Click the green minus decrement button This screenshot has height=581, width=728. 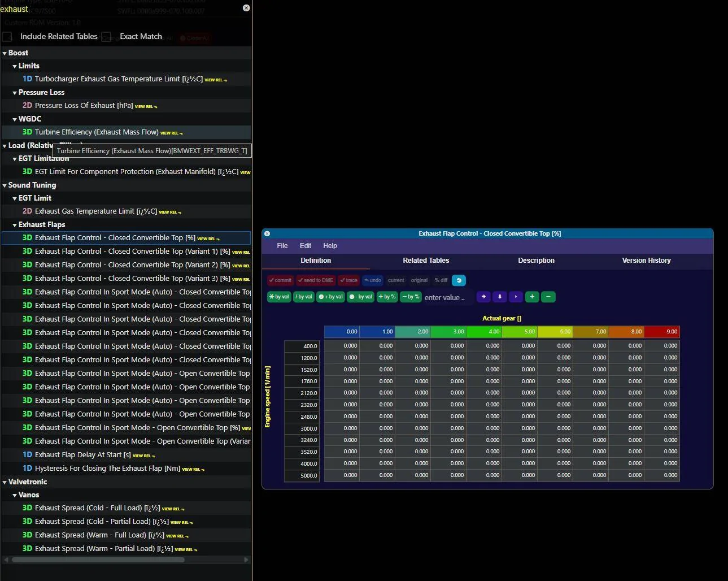coord(548,297)
